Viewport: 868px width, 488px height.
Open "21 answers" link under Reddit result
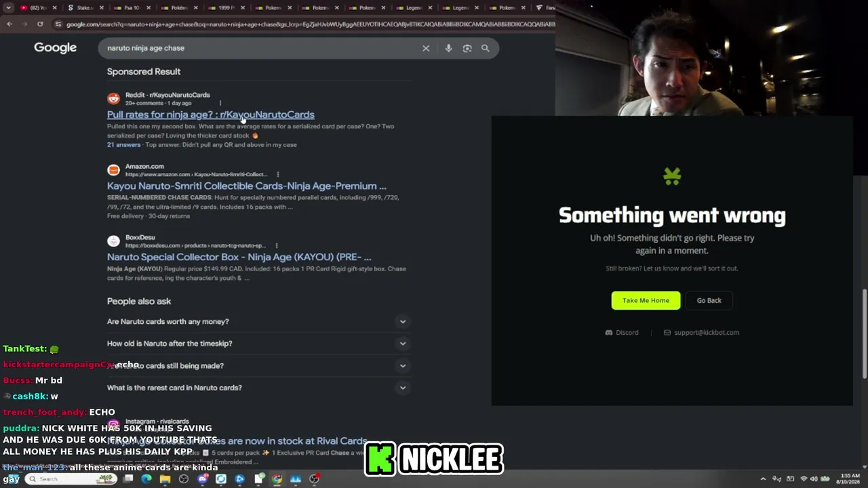[x=123, y=144]
